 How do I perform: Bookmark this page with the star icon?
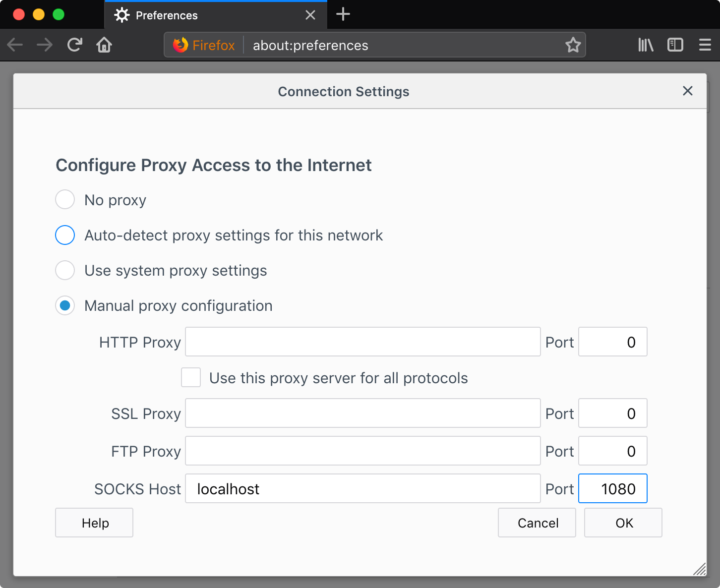(x=573, y=45)
